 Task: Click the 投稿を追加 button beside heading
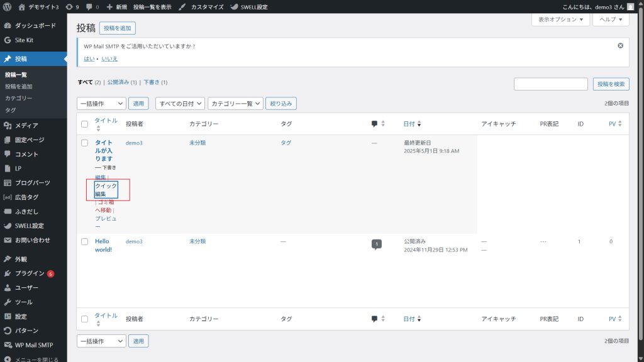(117, 28)
